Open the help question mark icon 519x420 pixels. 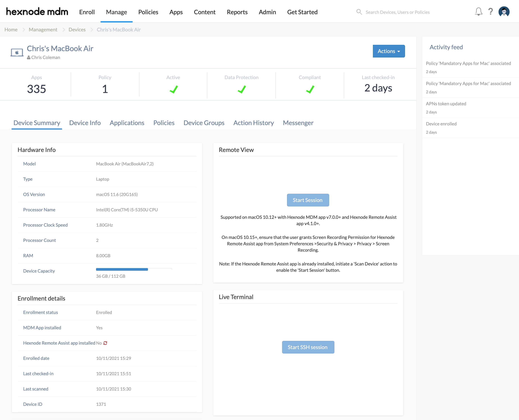[x=490, y=12]
